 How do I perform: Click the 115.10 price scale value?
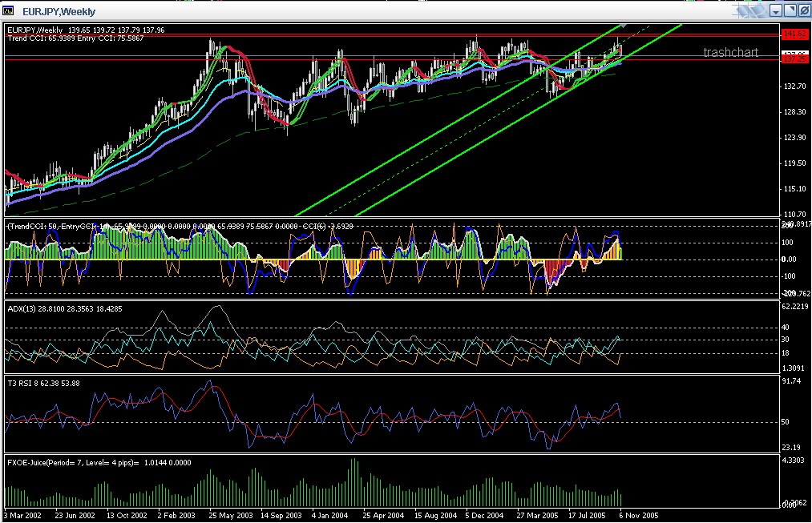pyautogui.click(x=795, y=188)
